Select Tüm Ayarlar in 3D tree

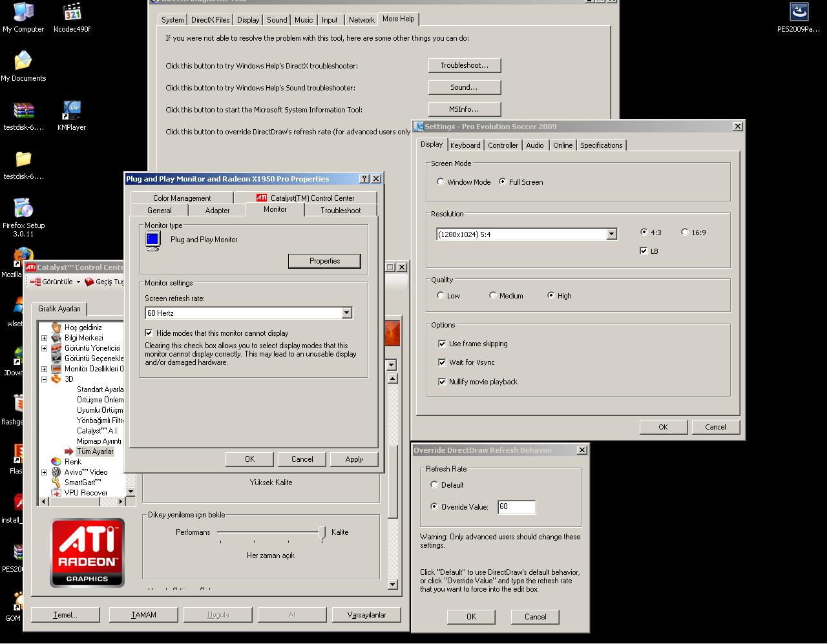pos(96,452)
